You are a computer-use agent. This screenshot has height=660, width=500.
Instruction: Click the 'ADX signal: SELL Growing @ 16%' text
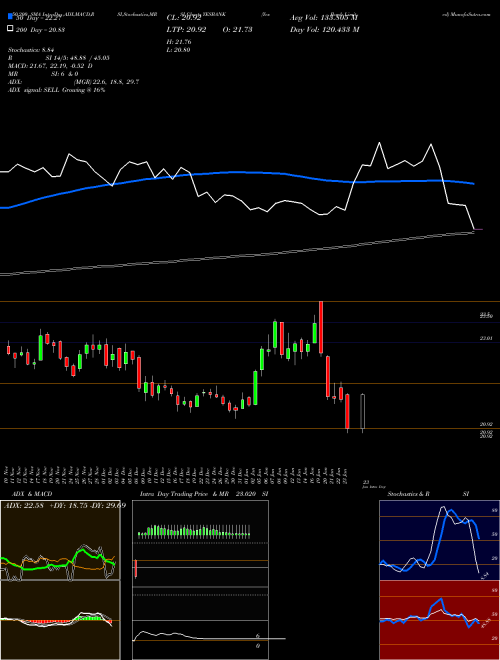56,90
